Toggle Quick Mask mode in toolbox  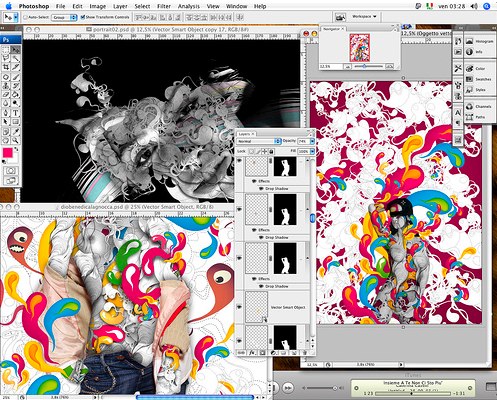tap(11, 171)
